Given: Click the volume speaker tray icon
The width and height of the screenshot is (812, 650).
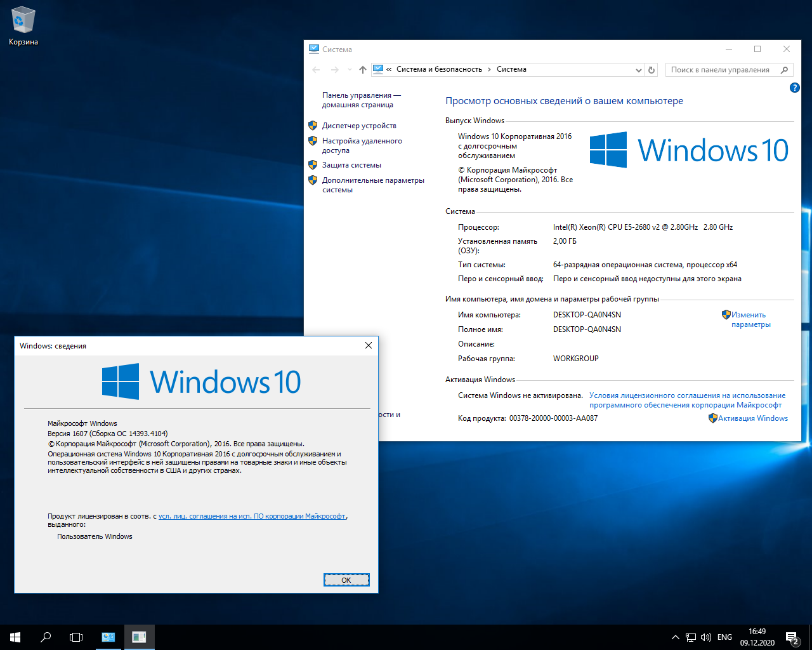Looking at the screenshot, I should [x=706, y=637].
